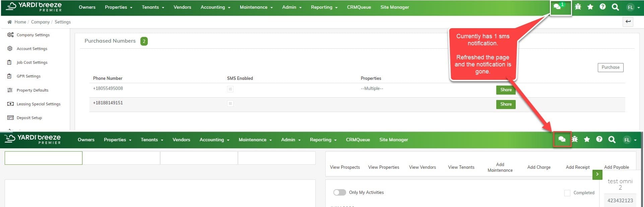Click View Vendors shortcut
The width and height of the screenshot is (644, 207).
423,167
